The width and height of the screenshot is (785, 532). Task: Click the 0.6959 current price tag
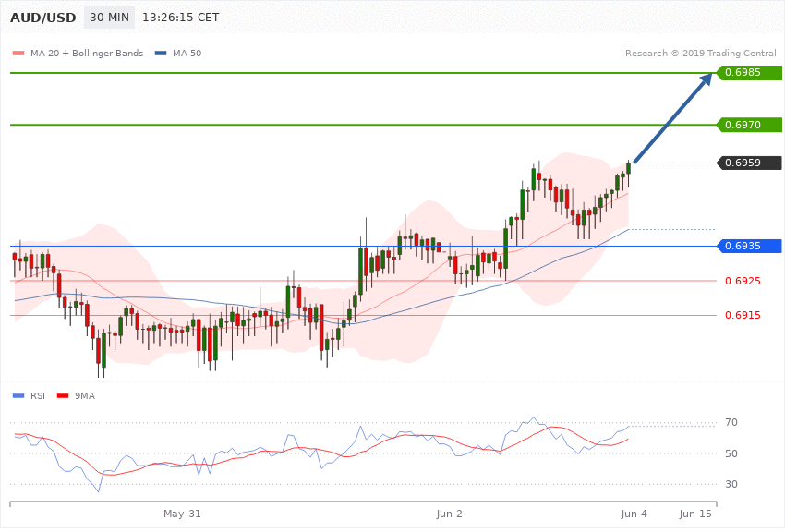pyautogui.click(x=749, y=163)
